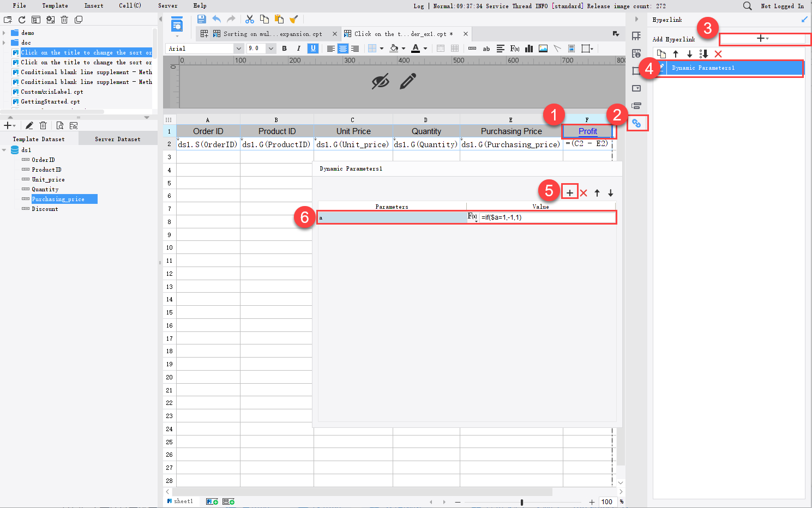Open the Insert menu
Image resolution: width=812 pixels, height=508 pixels.
(x=94, y=5)
